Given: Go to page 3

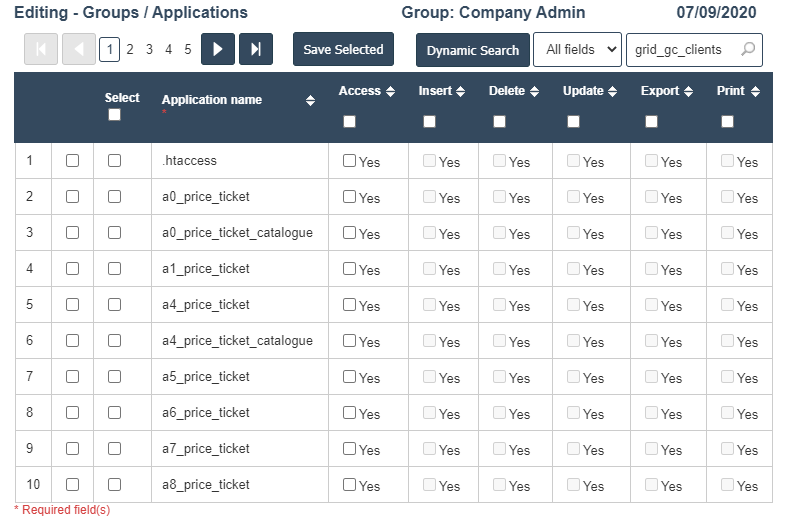Looking at the screenshot, I should pos(149,49).
